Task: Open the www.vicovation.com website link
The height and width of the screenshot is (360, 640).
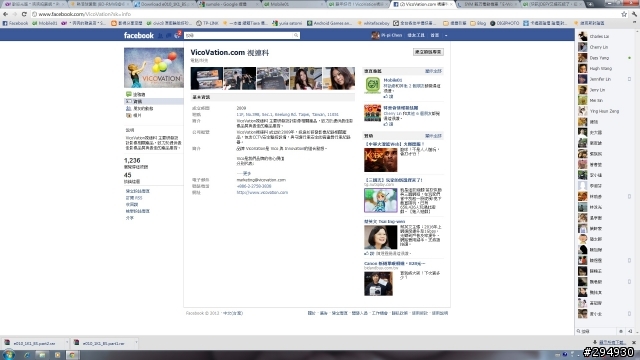Action: [262, 192]
